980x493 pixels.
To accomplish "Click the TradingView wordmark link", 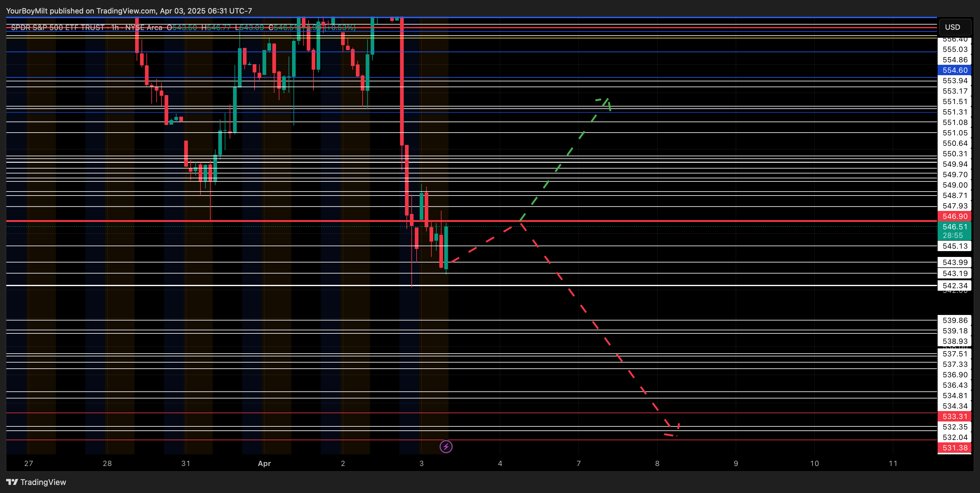I will click(43, 482).
